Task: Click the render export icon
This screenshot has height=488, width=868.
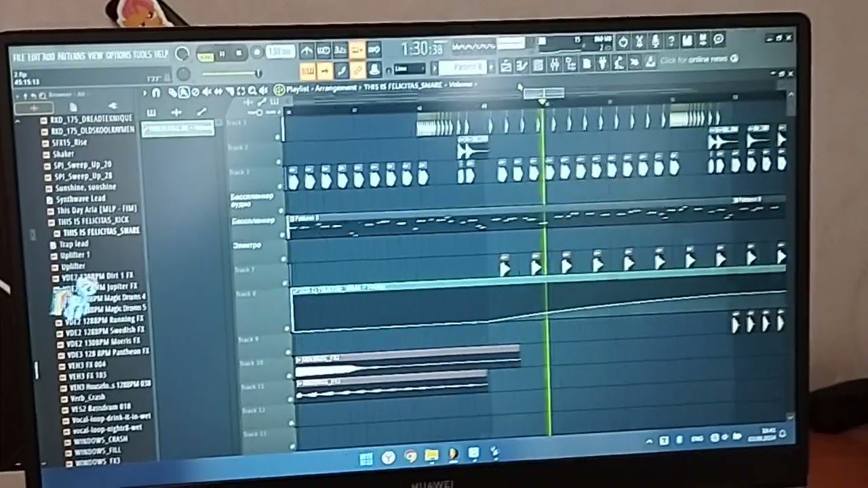Action: tap(703, 40)
